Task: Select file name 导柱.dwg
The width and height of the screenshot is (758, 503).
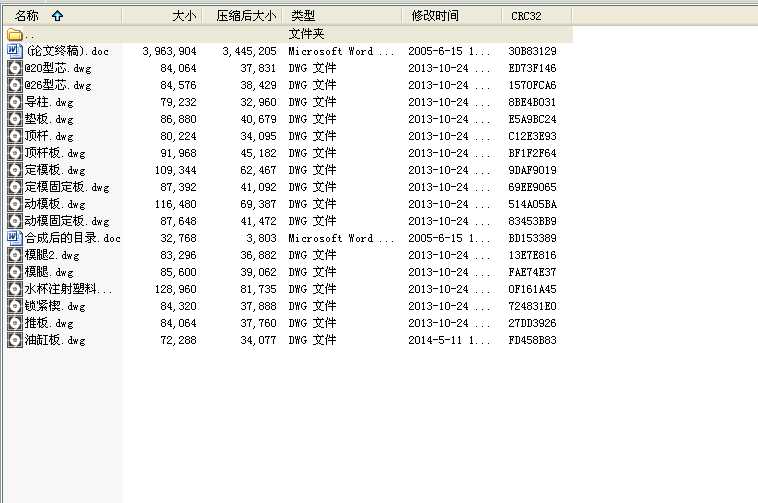Action: click(x=49, y=102)
